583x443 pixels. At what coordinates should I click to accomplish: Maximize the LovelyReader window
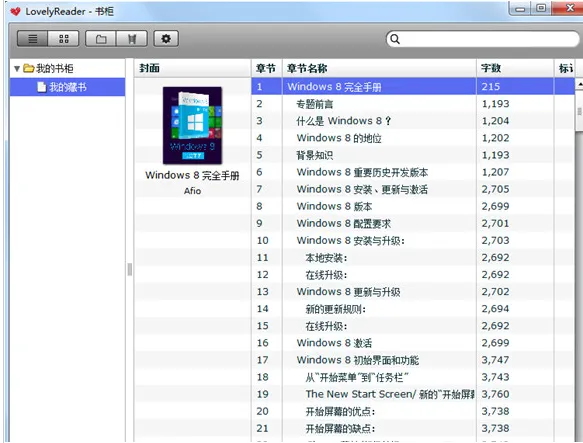pos(541,8)
